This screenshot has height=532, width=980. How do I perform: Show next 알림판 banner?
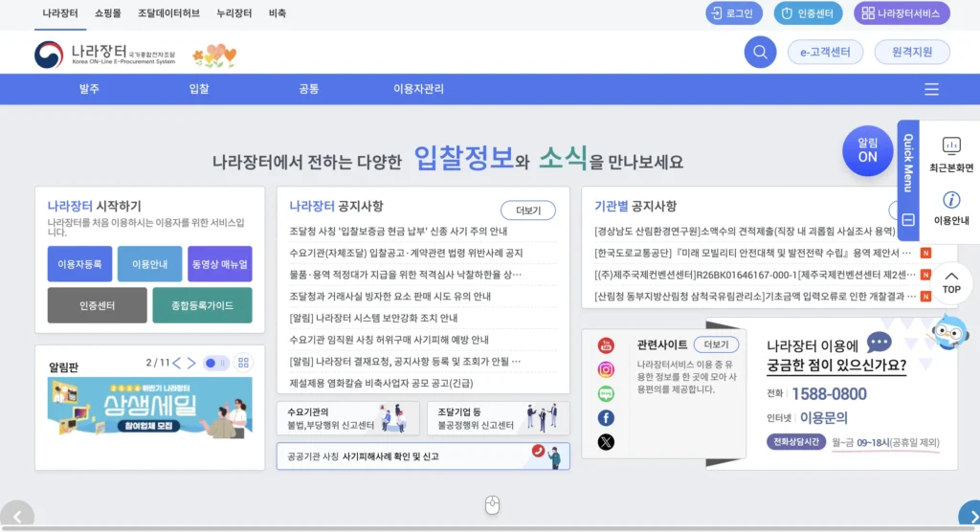pyautogui.click(x=191, y=363)
